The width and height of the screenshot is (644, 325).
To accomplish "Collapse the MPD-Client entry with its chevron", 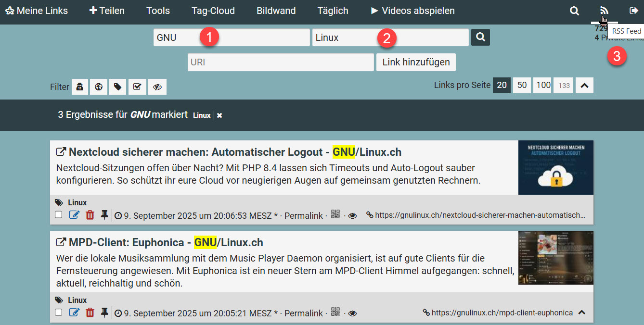I will [x=582, y=312].
